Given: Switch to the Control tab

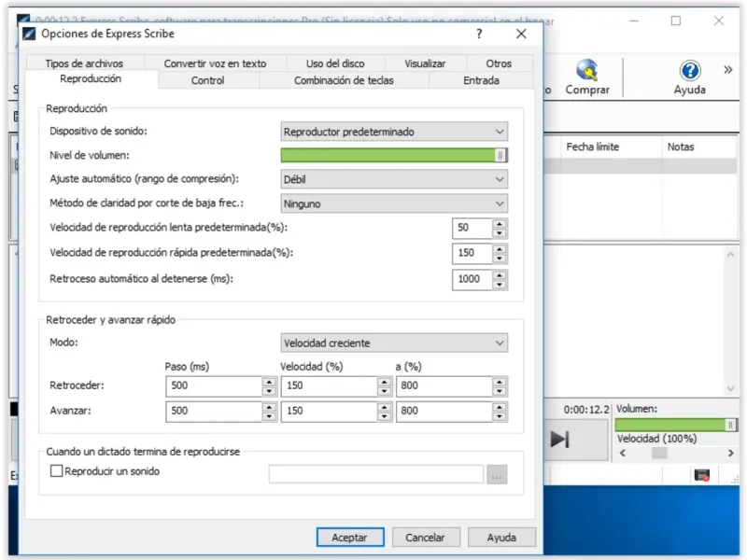Looking at the screenshot, I should pos(207,80).
